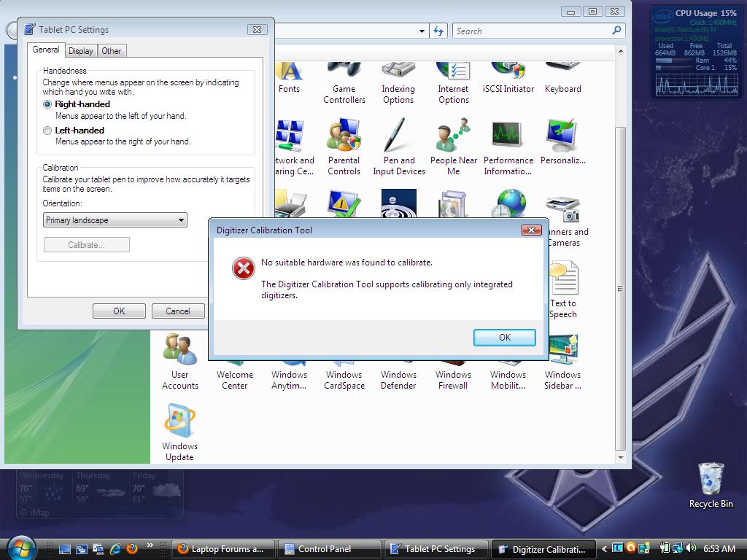Show hidden system tray icons arrow
This screenshot has height=560, width=747.
click(x=604, y=548)
